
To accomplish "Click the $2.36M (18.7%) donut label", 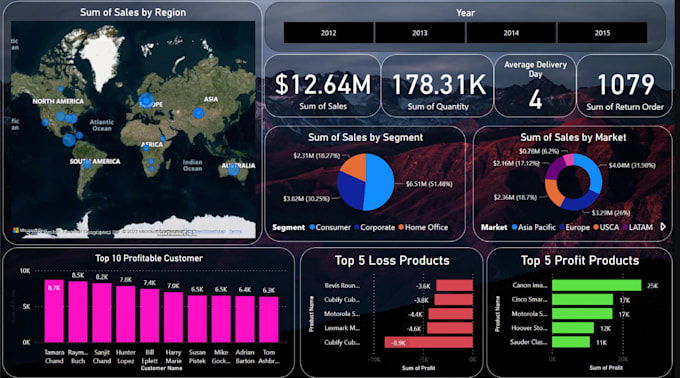I will tap(515, 197).
